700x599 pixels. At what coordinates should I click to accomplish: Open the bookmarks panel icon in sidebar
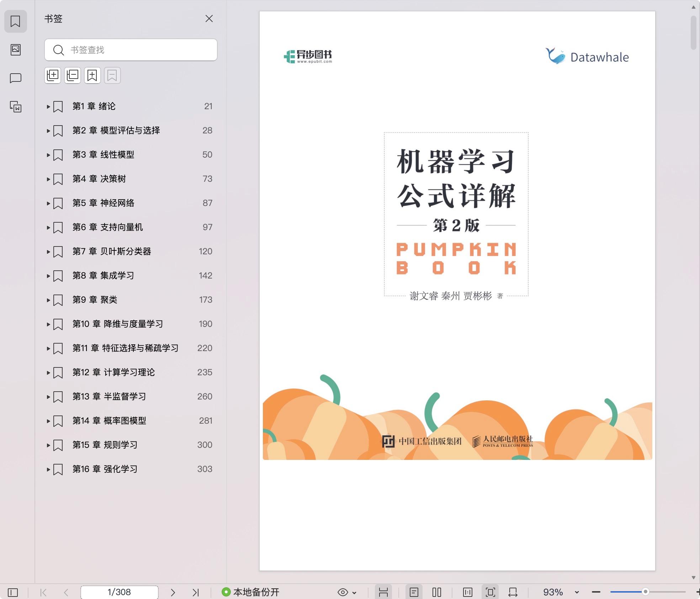coord(15,21)
